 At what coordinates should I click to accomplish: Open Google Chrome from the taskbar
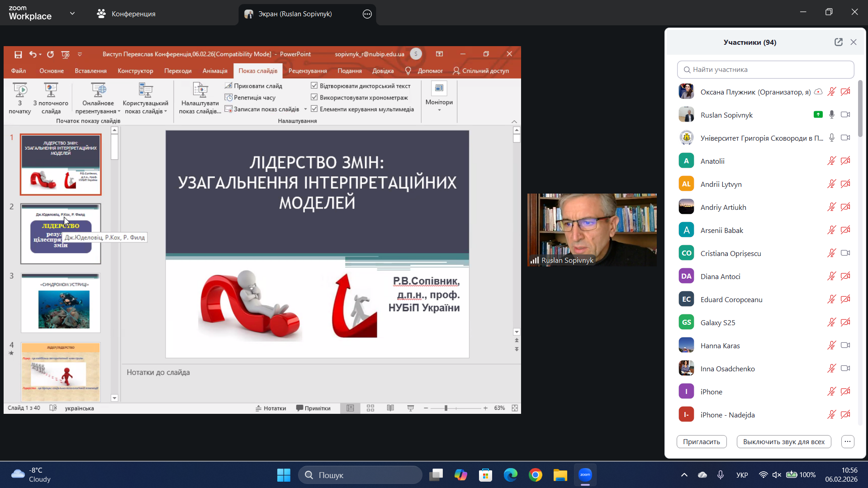pos(535,475)
